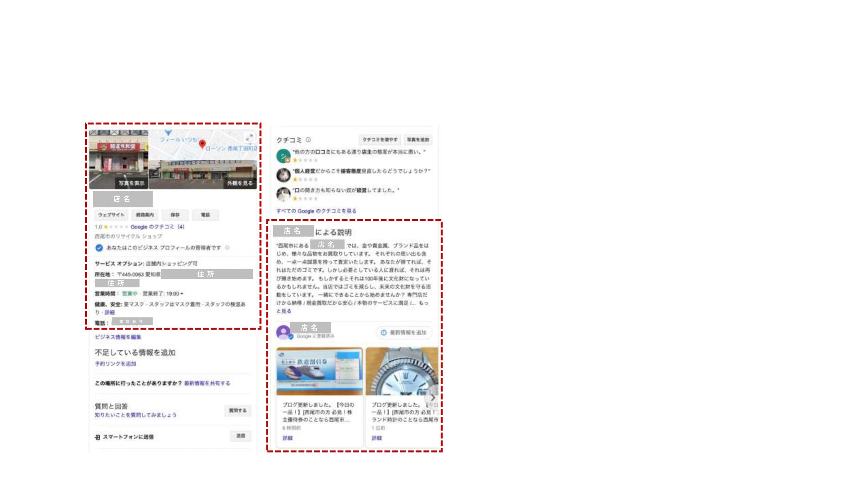868x488 pixels.
Task: Click ビジネス情報を編集 link
Action: click(x=118, y=337)
